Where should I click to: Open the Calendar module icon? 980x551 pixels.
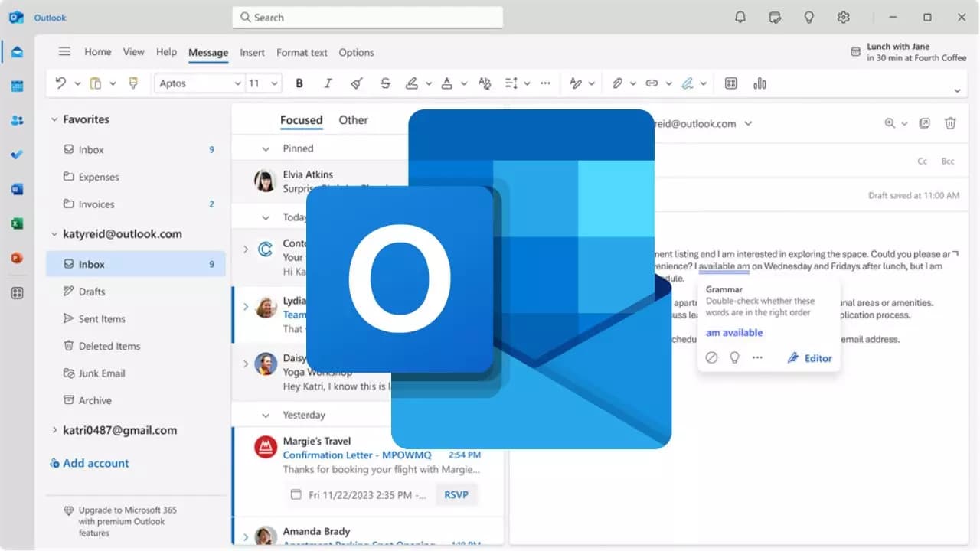pos(17,86)
